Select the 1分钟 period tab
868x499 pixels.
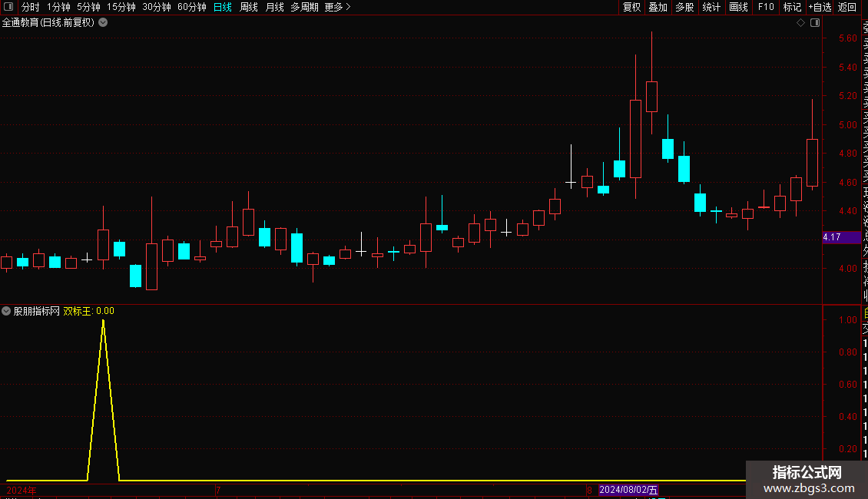58,7
